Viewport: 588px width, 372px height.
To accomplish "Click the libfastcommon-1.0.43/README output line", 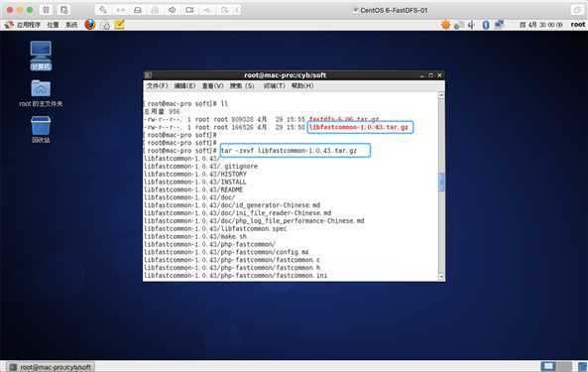I will (x=193, y=189).
